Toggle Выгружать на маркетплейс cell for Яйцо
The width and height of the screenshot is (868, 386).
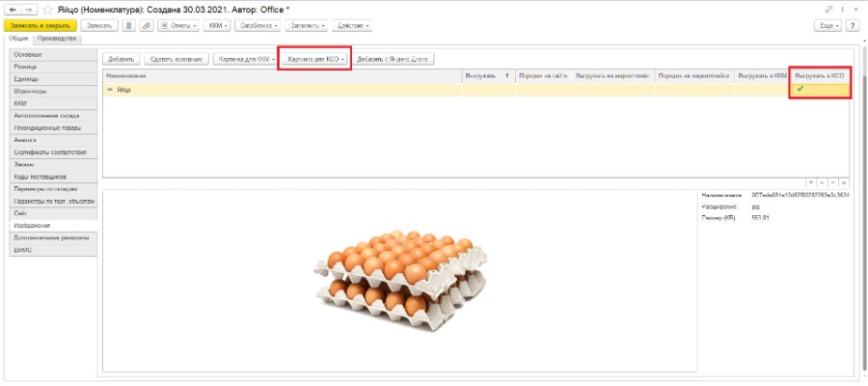[x=612, y=90]
